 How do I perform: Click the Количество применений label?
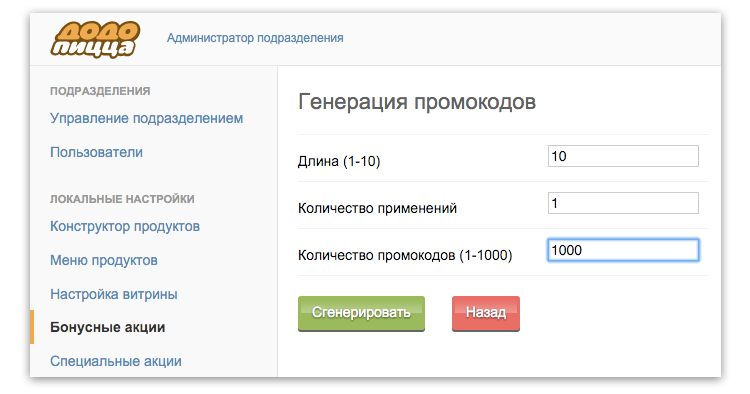pos(377,208)
